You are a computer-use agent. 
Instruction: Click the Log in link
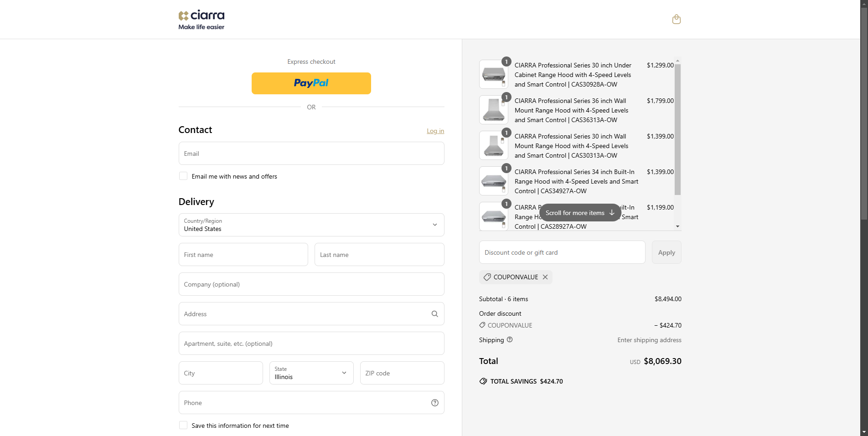(435, 131)
